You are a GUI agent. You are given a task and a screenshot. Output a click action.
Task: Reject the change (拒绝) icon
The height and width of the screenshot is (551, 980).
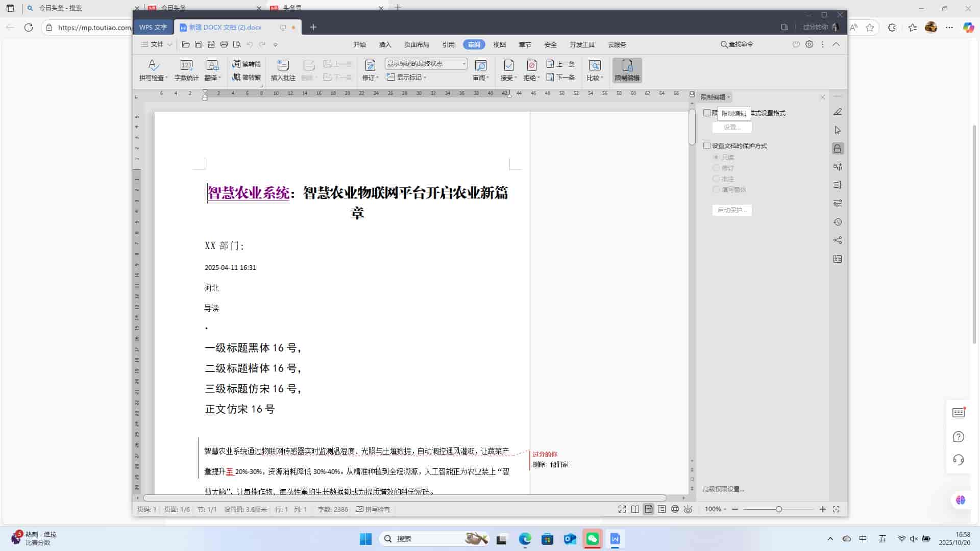(x=531, y=65)
